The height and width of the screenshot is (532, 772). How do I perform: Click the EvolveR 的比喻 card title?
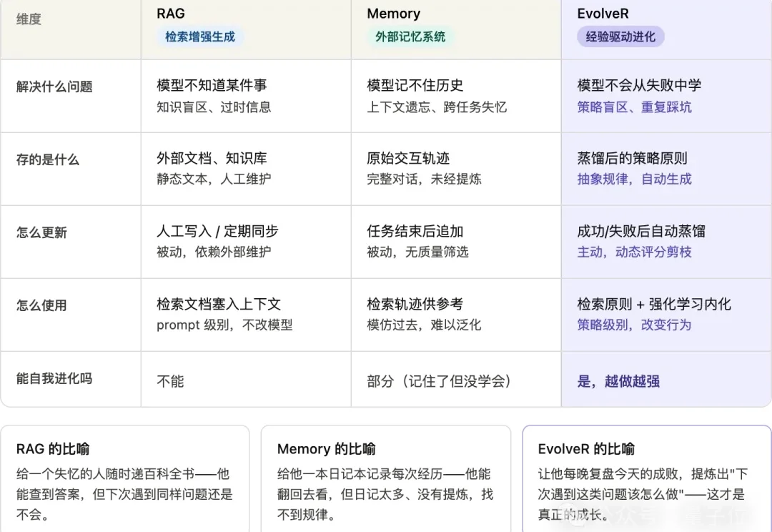tap(586, 449)
